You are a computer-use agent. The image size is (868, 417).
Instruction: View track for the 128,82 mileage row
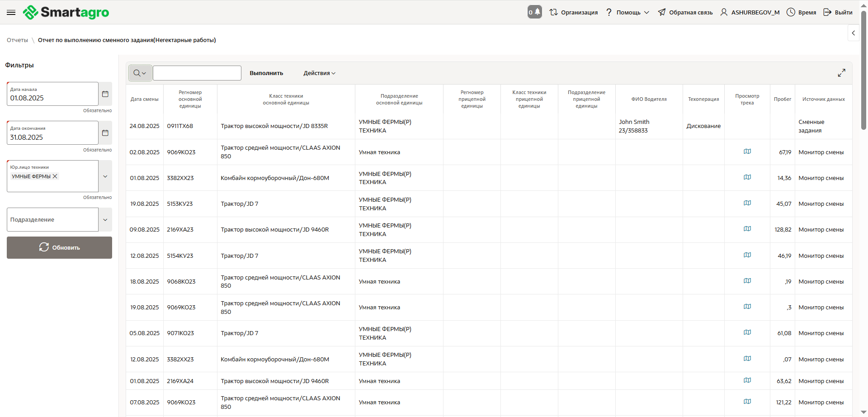(747, 229)
